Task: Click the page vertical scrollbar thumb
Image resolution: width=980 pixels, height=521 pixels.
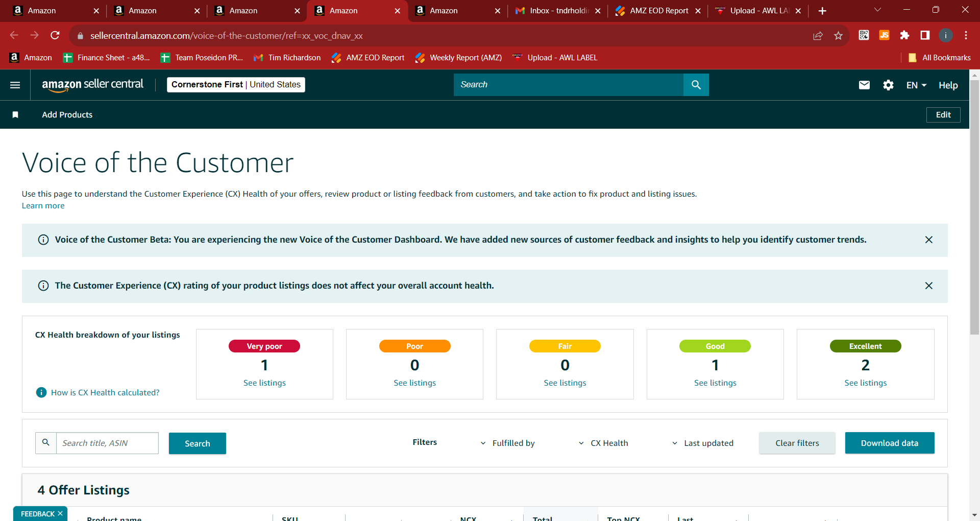Action: point(974,207)
